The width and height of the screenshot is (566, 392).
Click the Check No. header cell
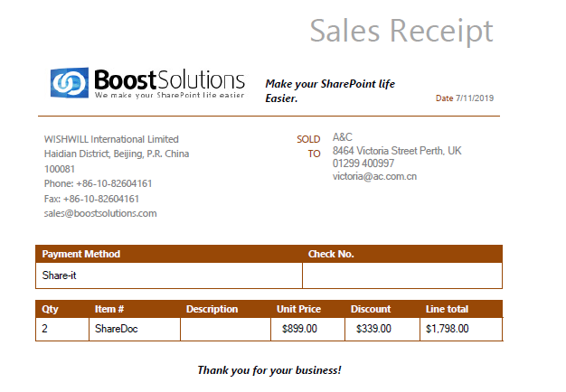[331, 254]
